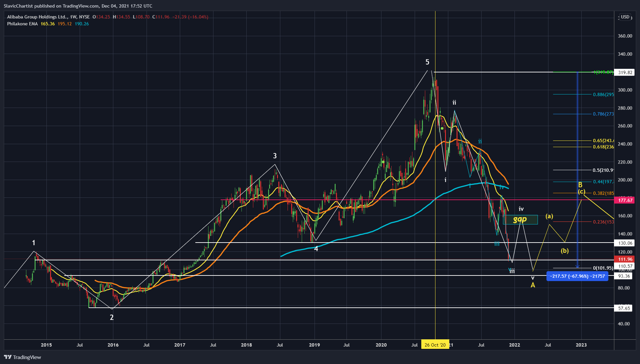Click the 57.65 price label

(x=624, y=308)
